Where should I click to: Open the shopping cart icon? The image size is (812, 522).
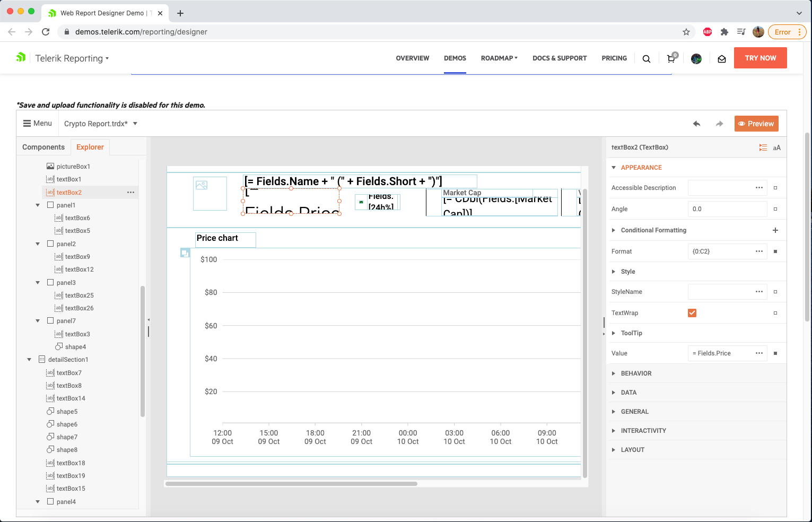click(670, 58)
